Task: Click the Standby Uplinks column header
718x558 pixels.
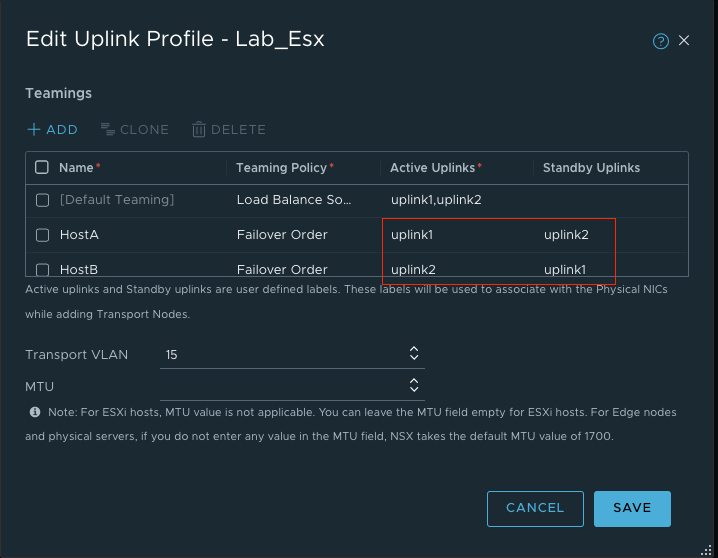Action: 591,167
